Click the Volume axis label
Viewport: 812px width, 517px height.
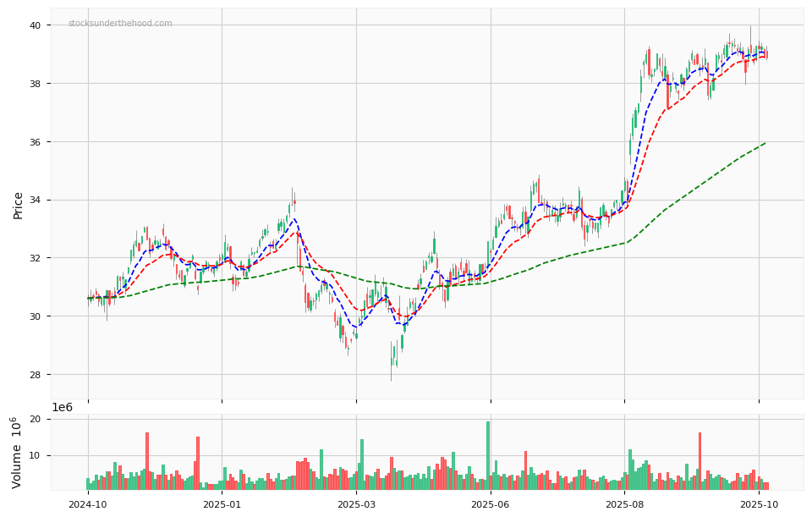[17, 452]
